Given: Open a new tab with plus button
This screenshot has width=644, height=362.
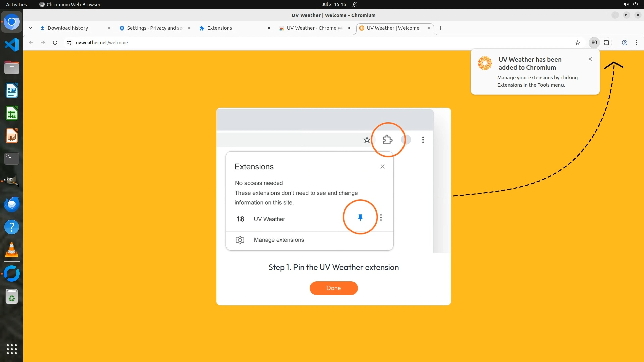Looking at the screenshot, I should point(440,28).
